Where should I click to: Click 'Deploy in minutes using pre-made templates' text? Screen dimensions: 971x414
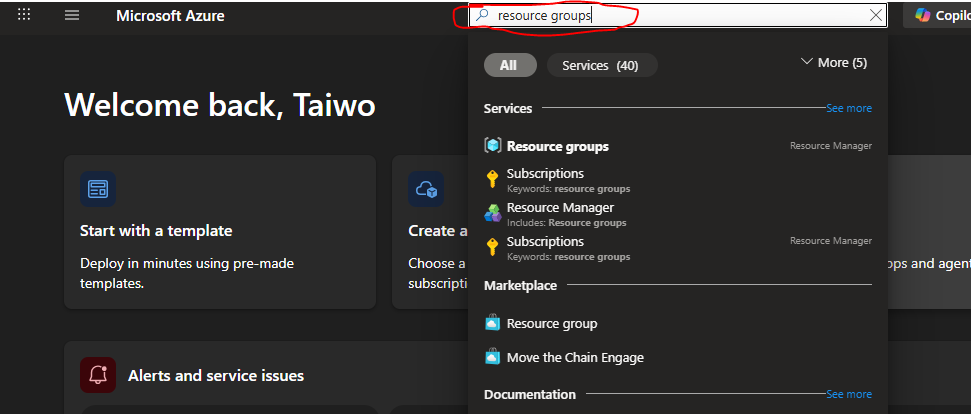(186, 274)
